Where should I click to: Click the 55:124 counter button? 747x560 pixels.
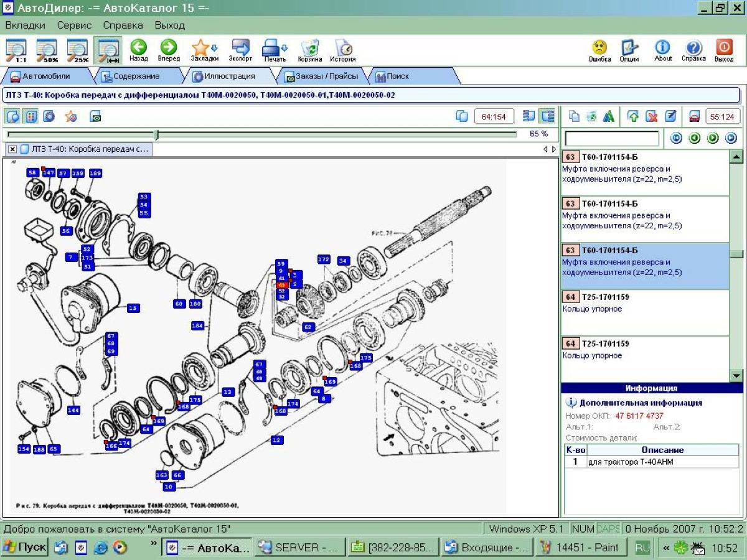[722, 116]
